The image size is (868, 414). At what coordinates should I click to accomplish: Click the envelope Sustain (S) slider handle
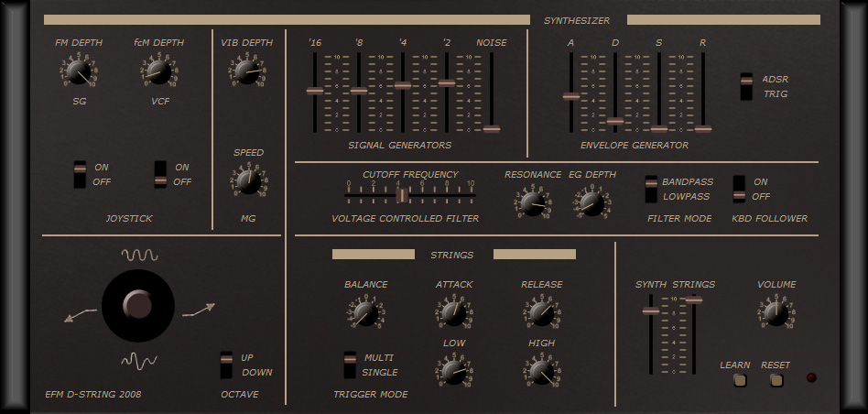[658, 129]
